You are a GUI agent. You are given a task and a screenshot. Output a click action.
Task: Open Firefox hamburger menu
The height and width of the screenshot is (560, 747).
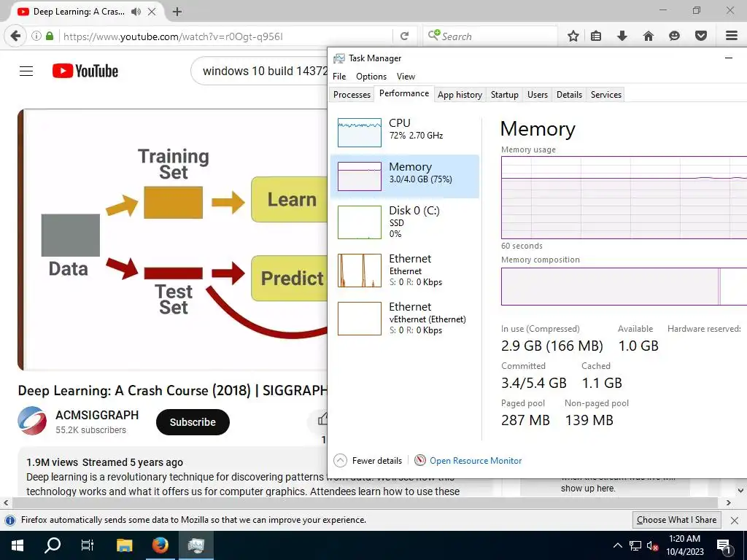point(732,36)
